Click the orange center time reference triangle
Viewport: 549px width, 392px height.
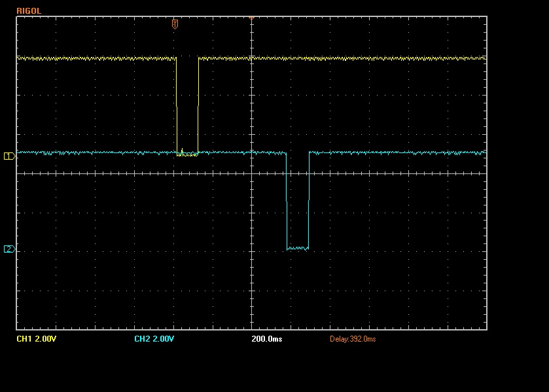[251, 18]
